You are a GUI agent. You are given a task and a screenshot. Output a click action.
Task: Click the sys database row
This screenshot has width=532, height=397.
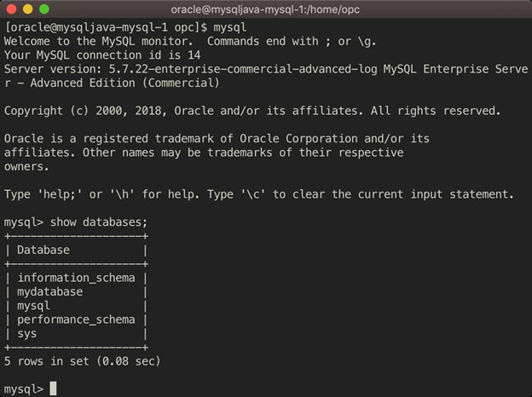click(27, 333)
